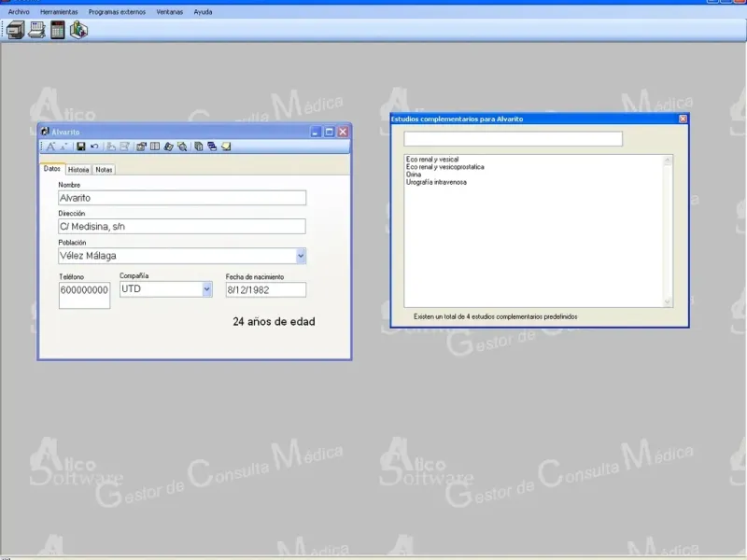747x560 pixels.
Task: Click the Dirección input field
Action: pos(182,227)
